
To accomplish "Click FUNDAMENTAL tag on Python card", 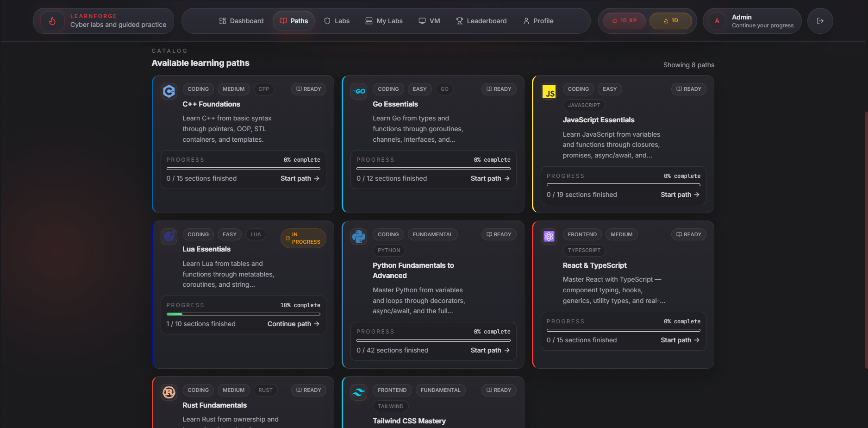I will point(433,234).
